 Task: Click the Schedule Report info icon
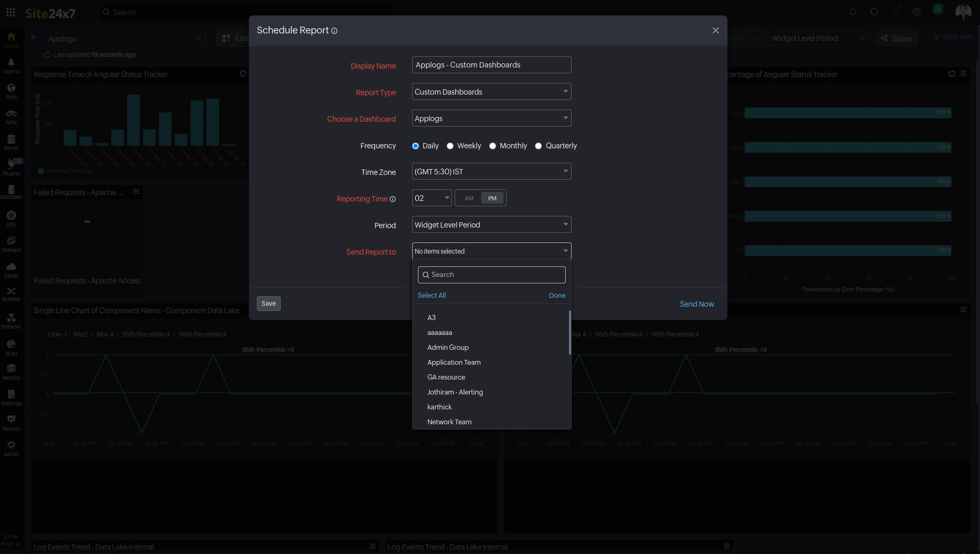click(x=334, y=31)
